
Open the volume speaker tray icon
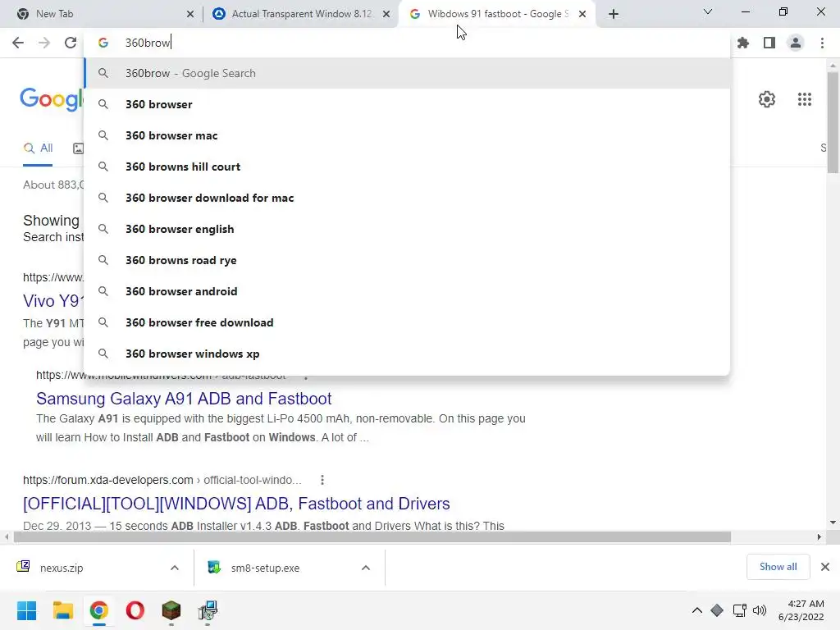(x=760, y=610)
